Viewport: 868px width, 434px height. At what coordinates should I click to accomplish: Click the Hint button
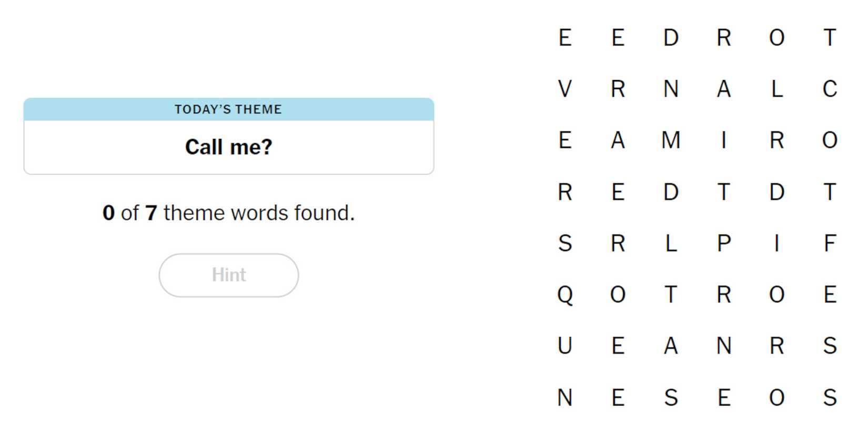tap(229, 275)
